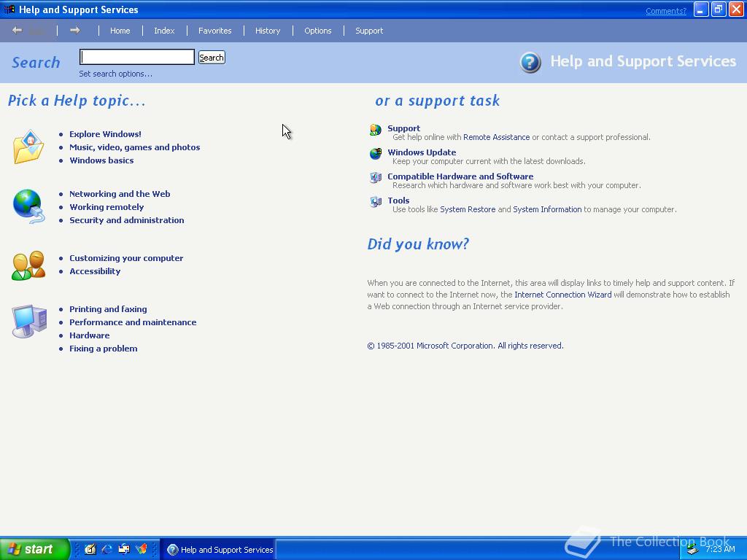Open the System Restore link
747x560 pixels.
pos(468,209)
